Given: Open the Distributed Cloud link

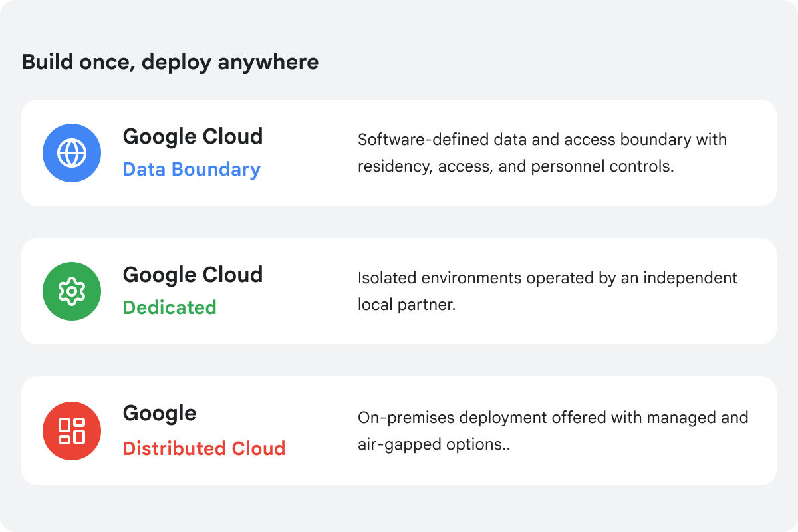Looking at the screenshot, I should click(x=204, y=448).
